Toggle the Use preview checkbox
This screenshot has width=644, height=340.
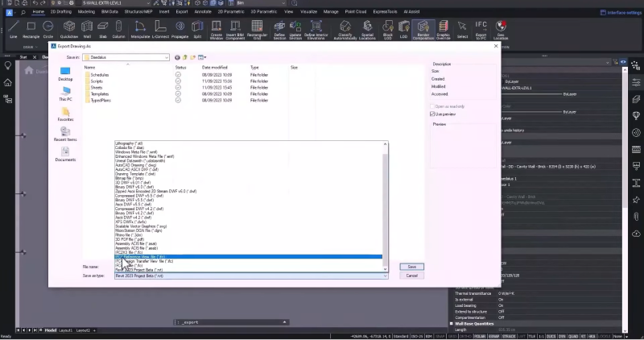432,114
